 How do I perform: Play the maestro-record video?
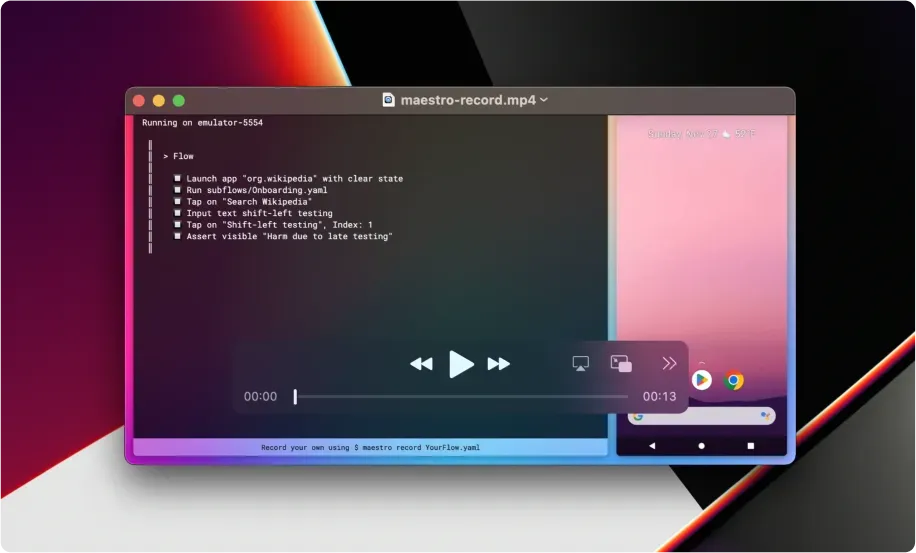tap(461, 364)
